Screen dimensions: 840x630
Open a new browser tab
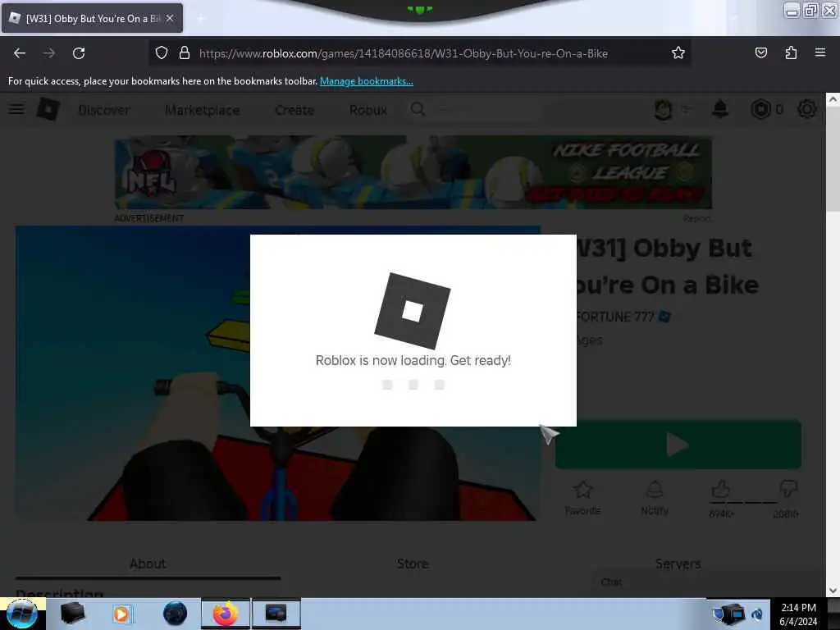[x=200, y=19]
